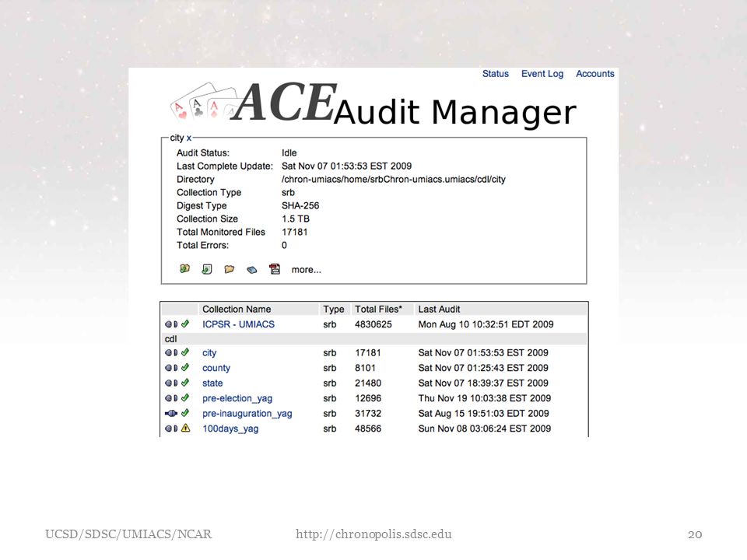Screen dimensions: 747x560
Task: Click the 'Sat Aug 15 19:51:03 EDT 2009' audit date
Action: 483,414
